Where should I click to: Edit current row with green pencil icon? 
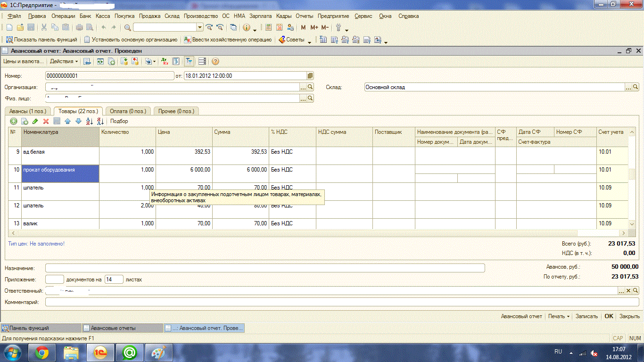point(35,121)
